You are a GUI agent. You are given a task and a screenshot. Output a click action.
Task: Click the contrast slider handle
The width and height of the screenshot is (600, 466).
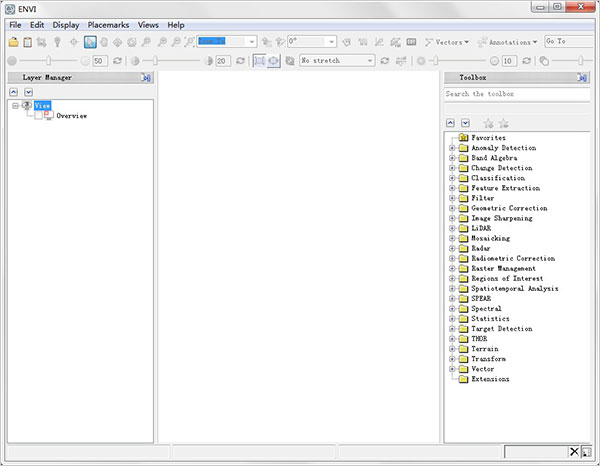(x=155, y=61)
